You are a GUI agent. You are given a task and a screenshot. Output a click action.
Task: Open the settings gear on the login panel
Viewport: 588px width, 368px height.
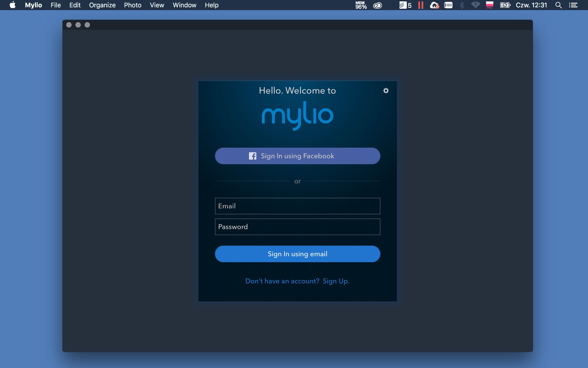(386, 91)
